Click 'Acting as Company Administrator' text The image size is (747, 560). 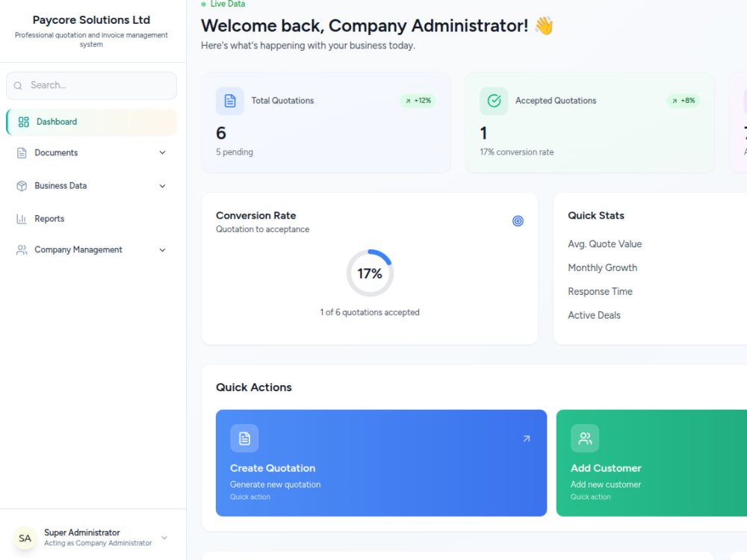98,544
